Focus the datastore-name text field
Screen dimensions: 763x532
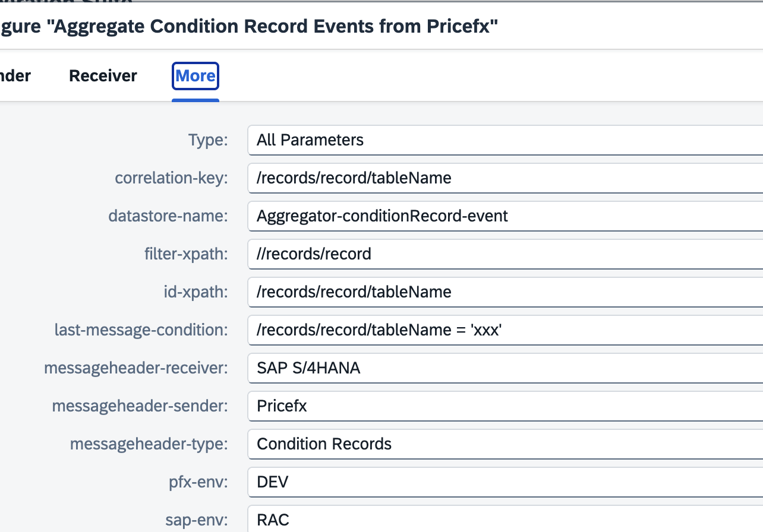point(505,216)
